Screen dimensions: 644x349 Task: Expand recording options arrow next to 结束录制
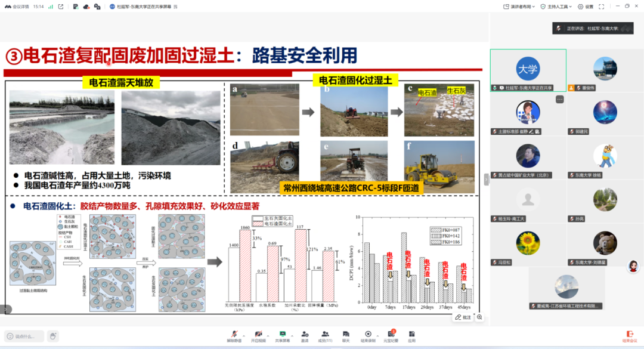click(x=377, y=336)
